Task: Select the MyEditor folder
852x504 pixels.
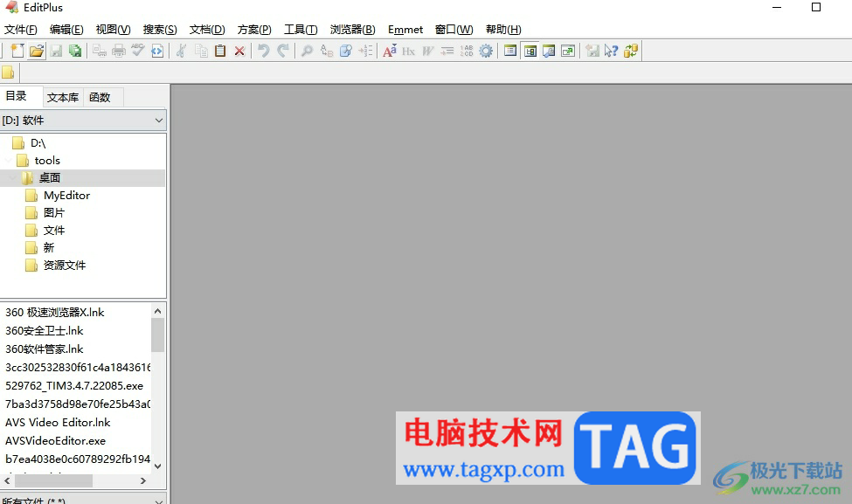Action: pyautogui.click(x=66, y=195)
